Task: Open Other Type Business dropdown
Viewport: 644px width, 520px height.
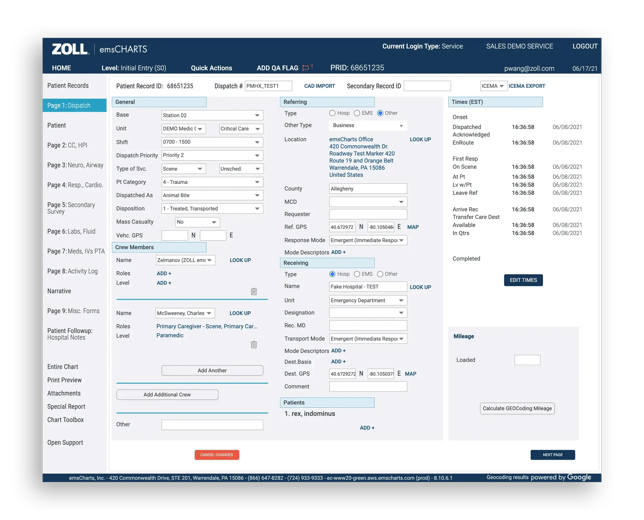Action: (x=368, y=125)
